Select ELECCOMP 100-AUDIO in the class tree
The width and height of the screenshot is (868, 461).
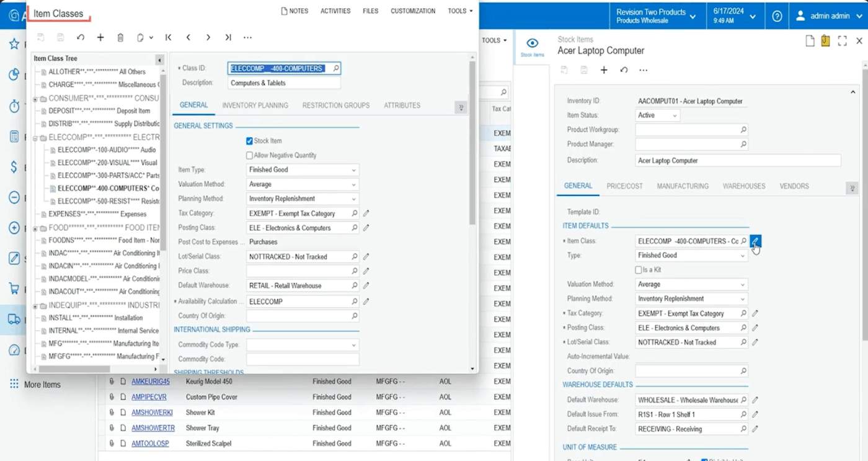tap(106, 150)
